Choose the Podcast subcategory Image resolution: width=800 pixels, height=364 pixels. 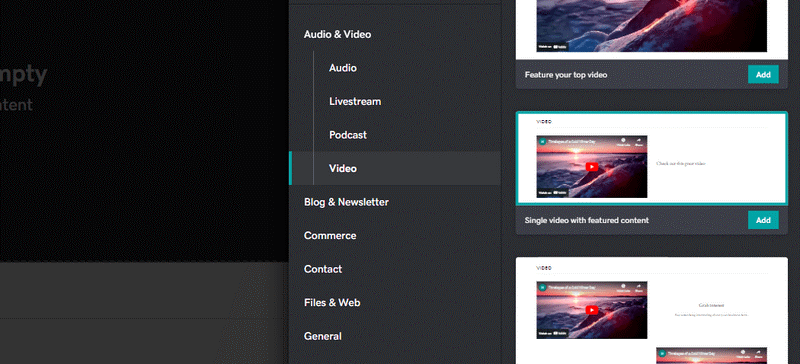(348, 135)
